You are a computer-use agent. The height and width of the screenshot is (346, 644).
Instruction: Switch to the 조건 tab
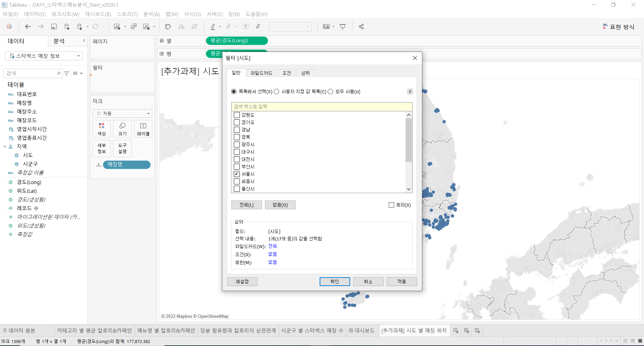pos(286,73)
